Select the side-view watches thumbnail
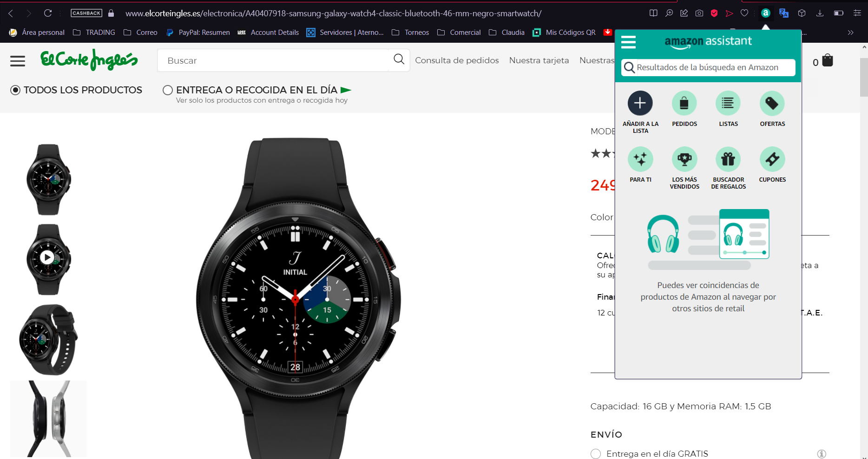Viewport: 868px width, 459px height. coord(48,419)
